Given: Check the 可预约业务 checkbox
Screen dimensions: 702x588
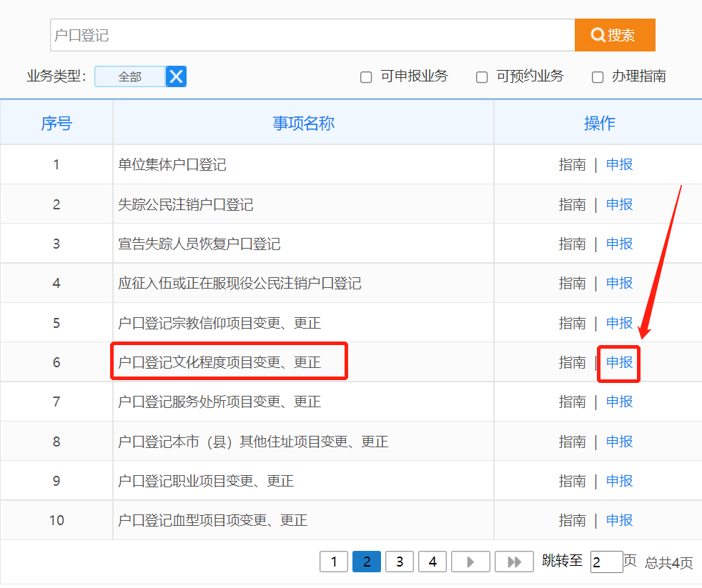Looking at the screenshot, I should (482, 77).
